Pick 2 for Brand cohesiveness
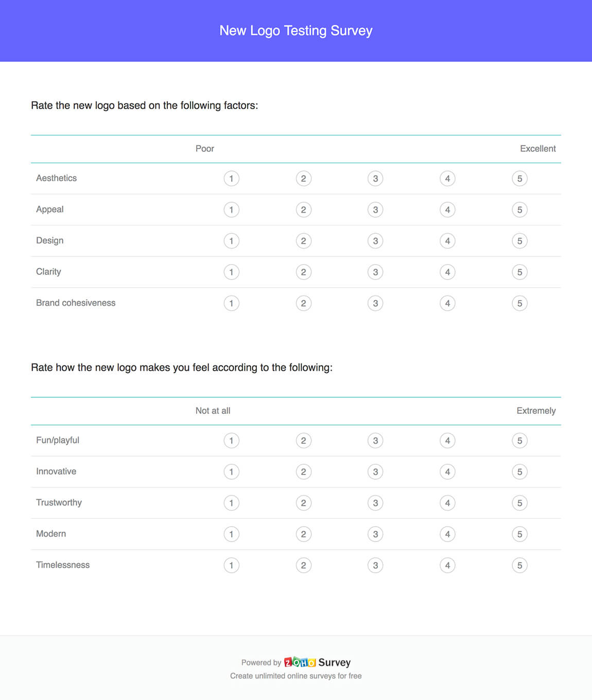The width and height of the screenshot is (592, 700). tap(303, 303)
